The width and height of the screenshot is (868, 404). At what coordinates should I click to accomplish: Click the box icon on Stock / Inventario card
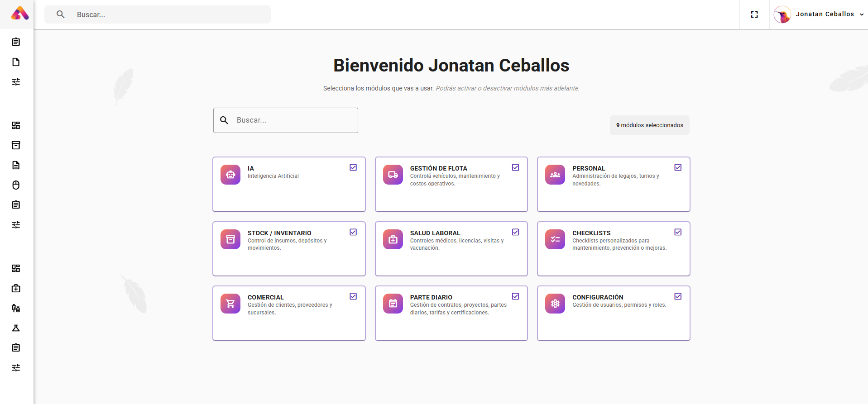(x=230, y=239)
